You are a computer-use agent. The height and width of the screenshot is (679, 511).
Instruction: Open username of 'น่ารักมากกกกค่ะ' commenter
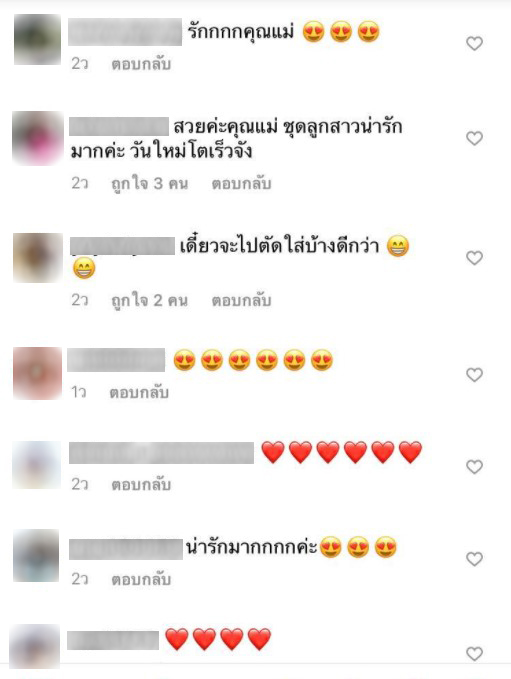click(126, 549)
